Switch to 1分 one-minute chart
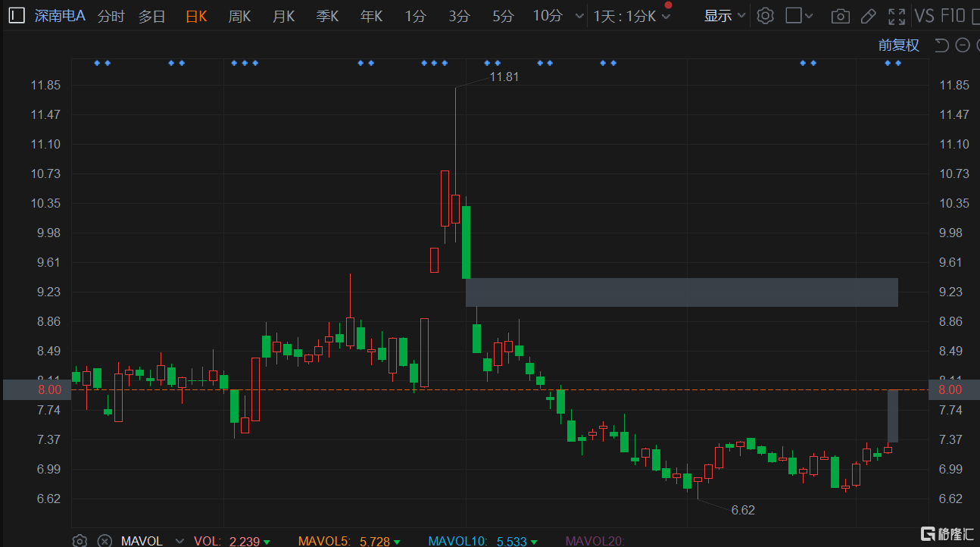This screenshot has height=547, width=980. tap(415, 16)
